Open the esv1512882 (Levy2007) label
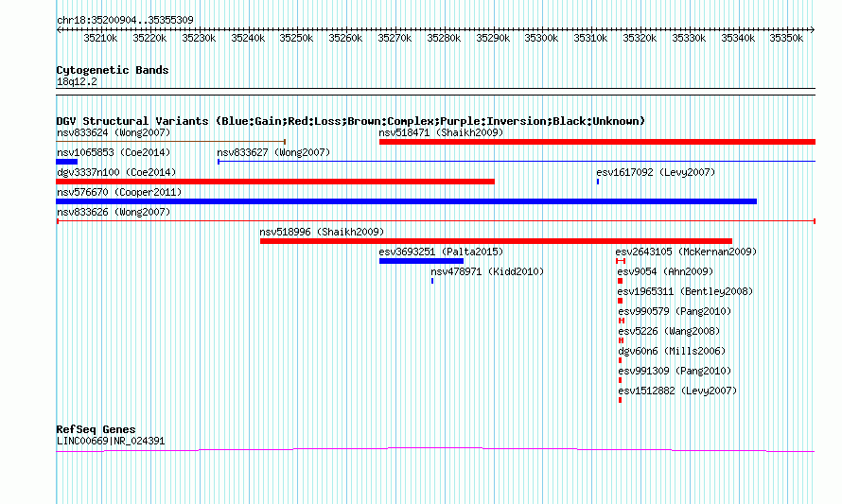The height and width of the screenshot is (504, 842). [x=677, y=391]
